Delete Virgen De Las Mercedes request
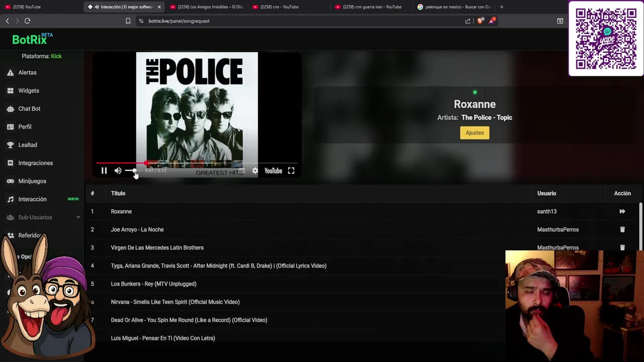 point(622,248)
